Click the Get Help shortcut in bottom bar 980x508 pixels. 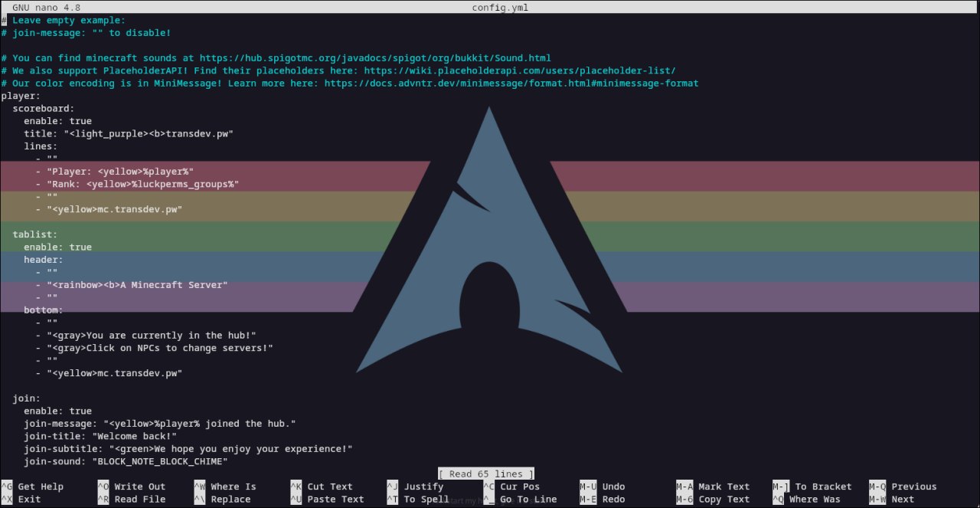click(40, 487)
